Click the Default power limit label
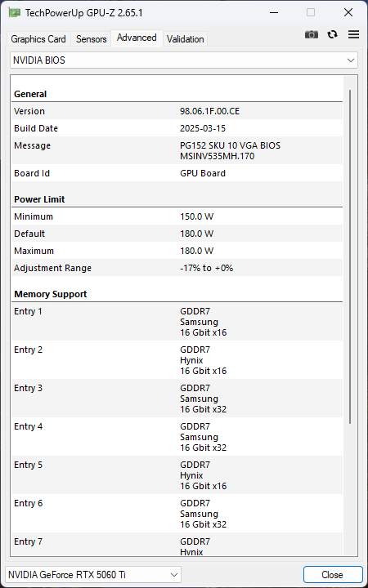 coord(29,234)
